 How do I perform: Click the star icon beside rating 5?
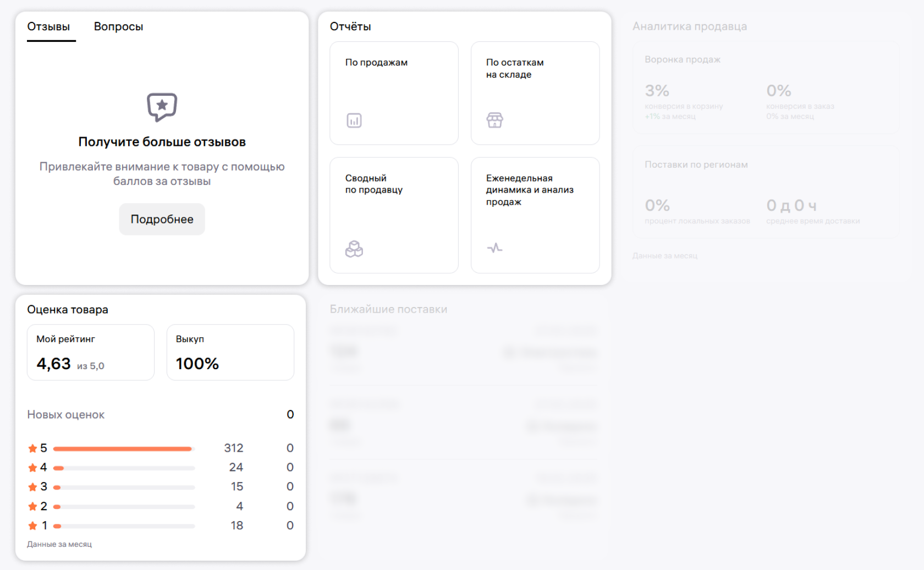(x=32, y=448)
